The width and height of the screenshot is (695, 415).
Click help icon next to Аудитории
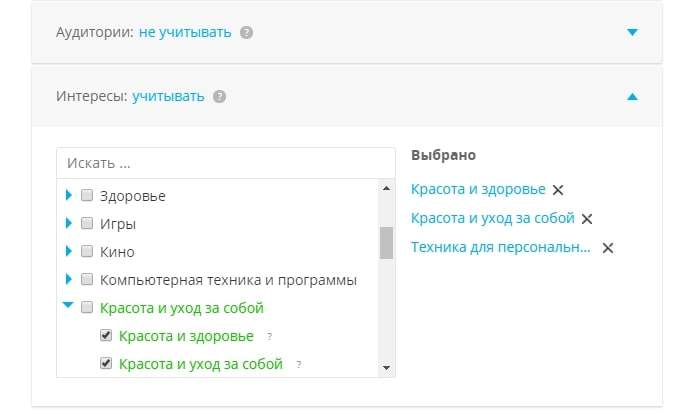(247, 32)
